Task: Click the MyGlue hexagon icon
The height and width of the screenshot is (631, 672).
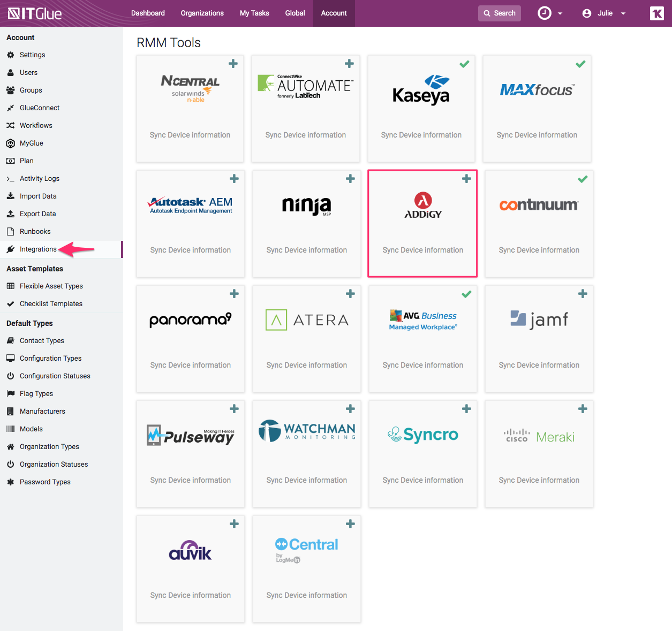Action: (10, 143)
